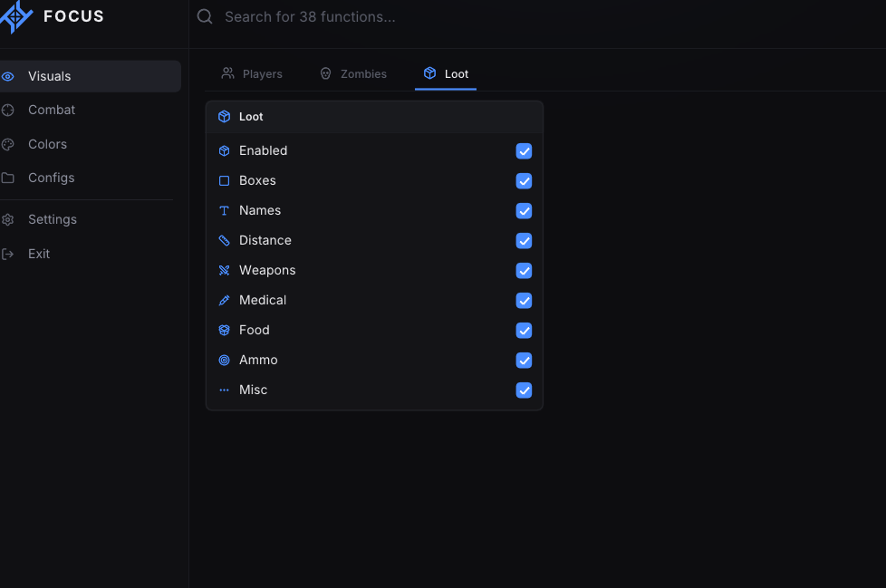886x588 pixels.
Task: Uncheck the Misc loot checkbox
Action: pos(524,390)
